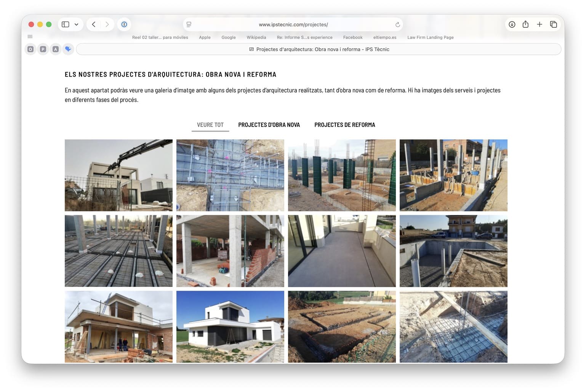Open the favorites grid icon

click(30, 37)
